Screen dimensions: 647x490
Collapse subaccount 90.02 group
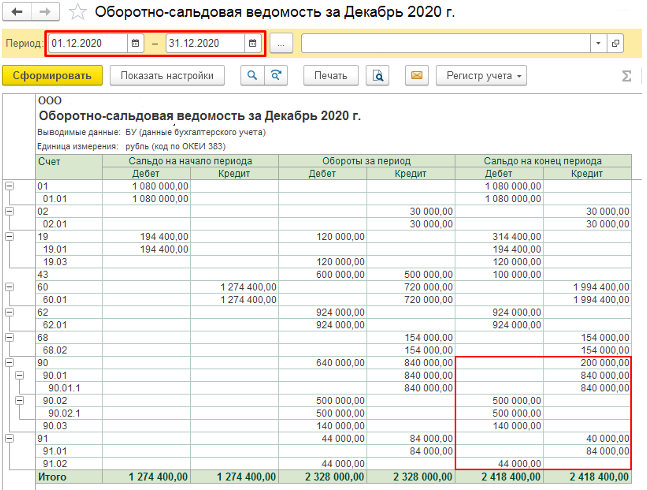tap(19, 400)
